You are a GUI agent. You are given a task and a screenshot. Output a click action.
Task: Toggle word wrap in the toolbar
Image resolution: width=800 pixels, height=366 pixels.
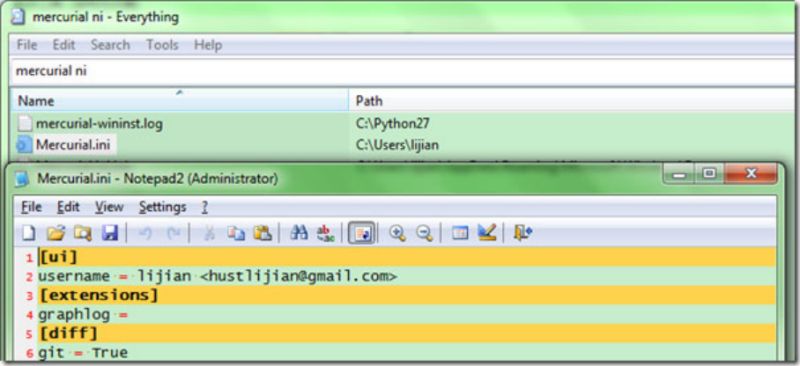pyautogui.click(x=361, y=233)
